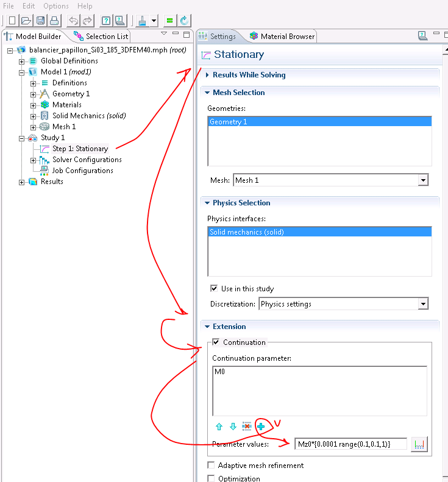Click the Save file toolbar icon
Screen dimensions: 448x482
coord(40,20)
